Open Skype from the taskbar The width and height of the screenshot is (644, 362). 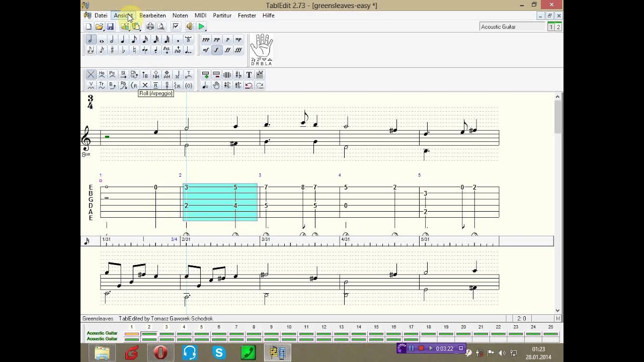[219, 353]
